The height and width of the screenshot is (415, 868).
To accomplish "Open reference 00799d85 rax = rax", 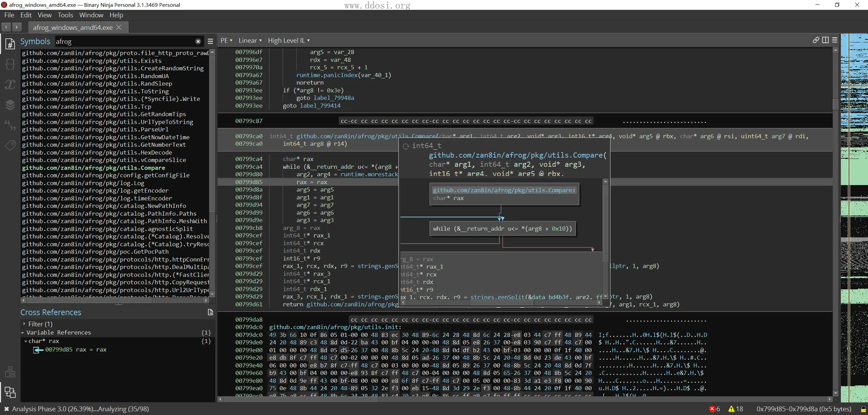I will (76, 349).
